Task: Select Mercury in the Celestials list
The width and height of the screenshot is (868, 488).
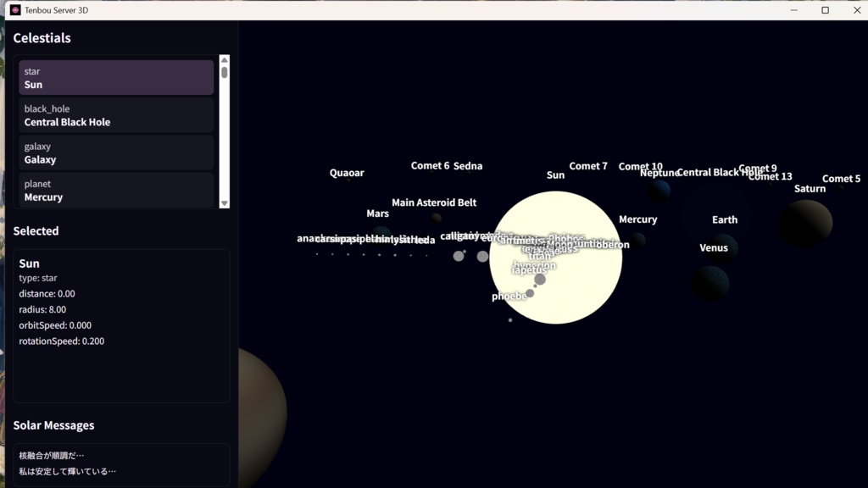Action: click(x=116, y=190)
